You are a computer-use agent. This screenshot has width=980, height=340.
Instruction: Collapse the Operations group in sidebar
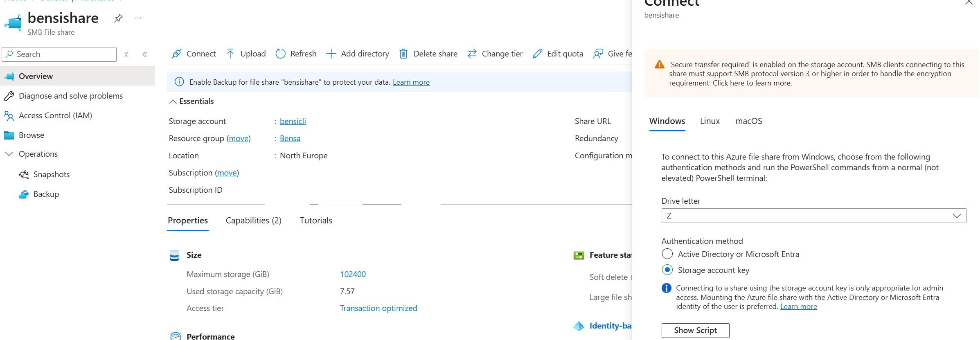(9, 154)
